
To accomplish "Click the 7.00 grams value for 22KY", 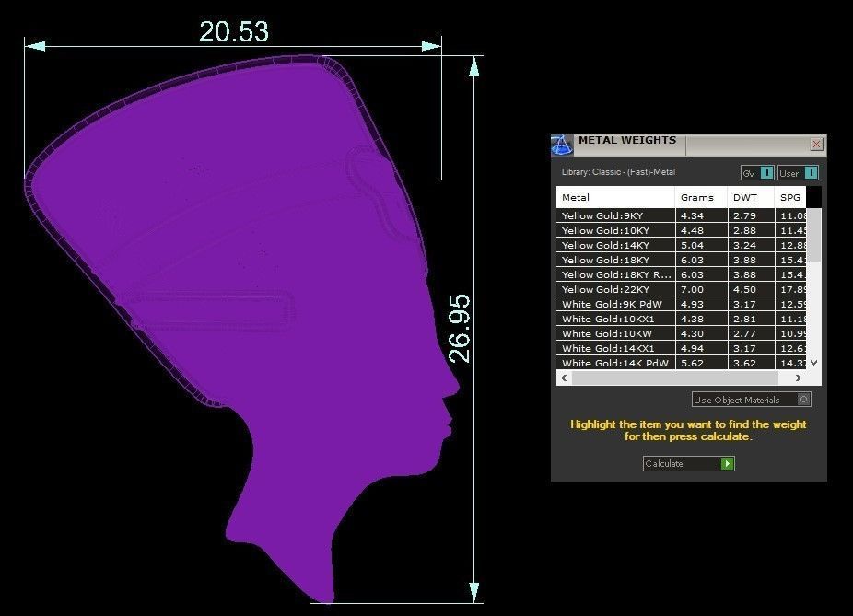I will click(692, 290).
